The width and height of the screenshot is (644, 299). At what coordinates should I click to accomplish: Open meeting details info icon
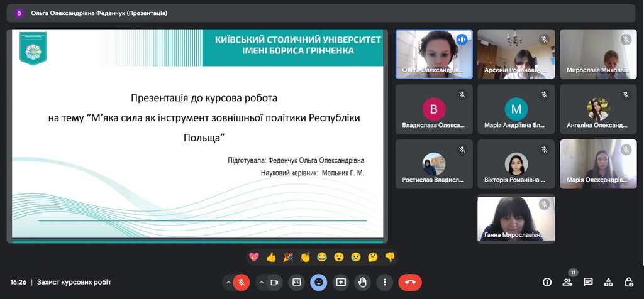click(x=547, y=282)
